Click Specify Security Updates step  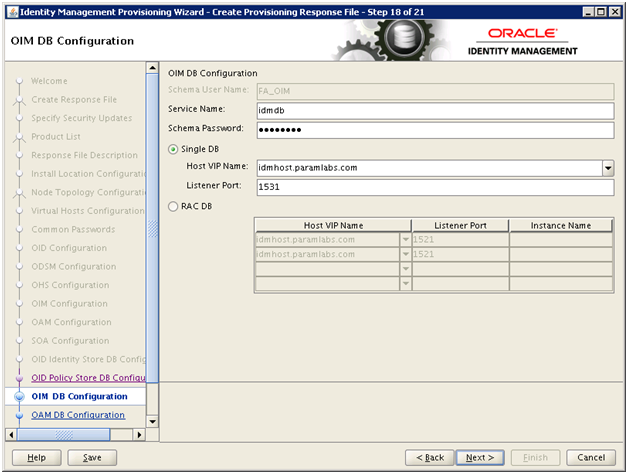pyautogui.click(x=82, y=118)
